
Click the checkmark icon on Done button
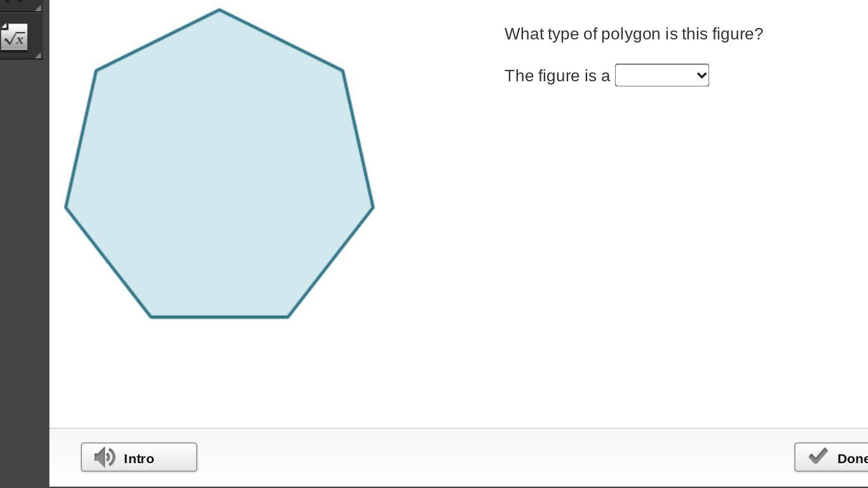(x=818, y=456)
